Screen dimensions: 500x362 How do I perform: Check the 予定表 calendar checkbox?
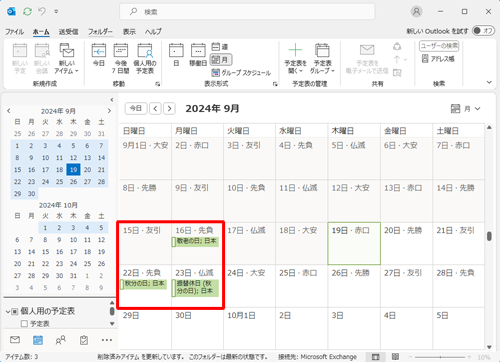pos(24,323)
